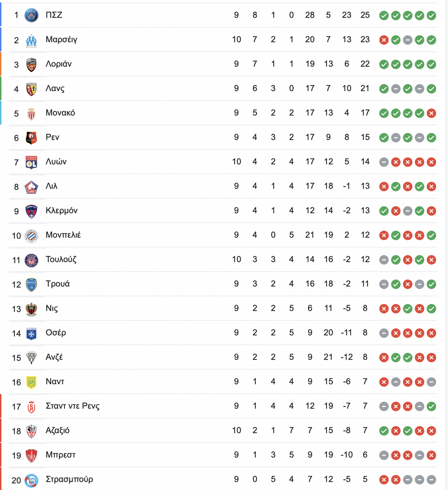Viewport: 448px width, 490px height.
Task: Click Μονακό's latest red loss indicator
Action: pyautogui.click(x=432, y=113)
